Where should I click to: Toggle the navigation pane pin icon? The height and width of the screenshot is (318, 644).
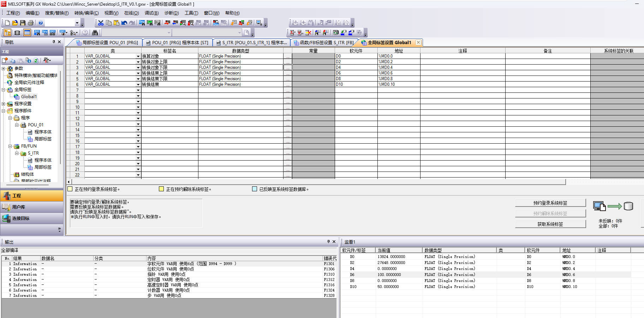(54, 42)
